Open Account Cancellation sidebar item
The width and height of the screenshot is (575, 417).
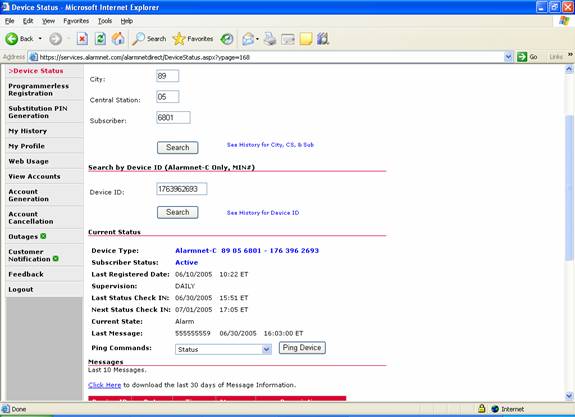(x=31, y=217)
